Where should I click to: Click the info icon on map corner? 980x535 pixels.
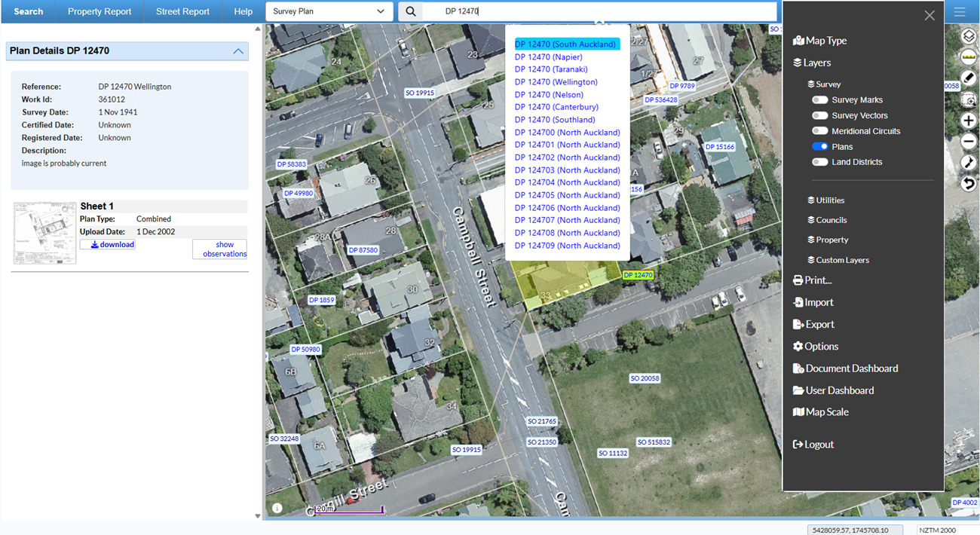(x=277, y=508)
